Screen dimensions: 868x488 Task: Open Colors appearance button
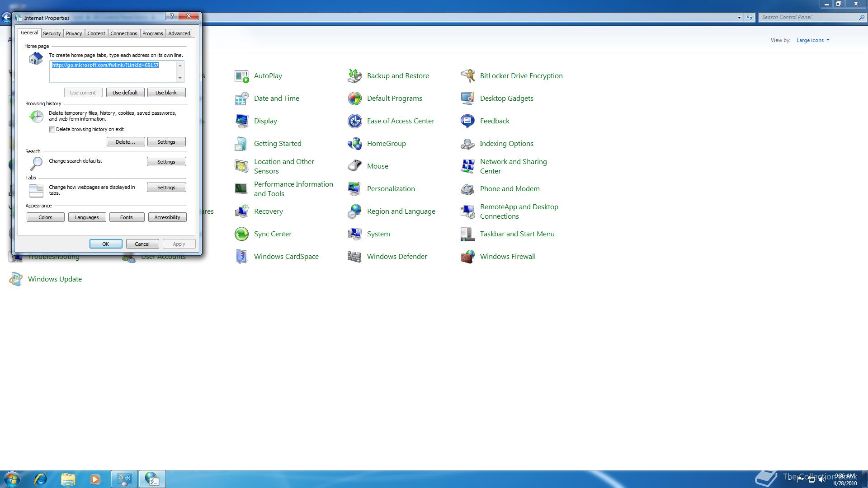tap(46, 217)
